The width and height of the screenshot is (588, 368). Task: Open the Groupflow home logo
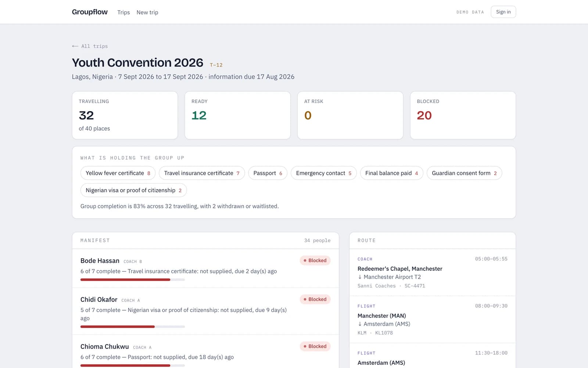pyautogui.click(x=90, y=12)
